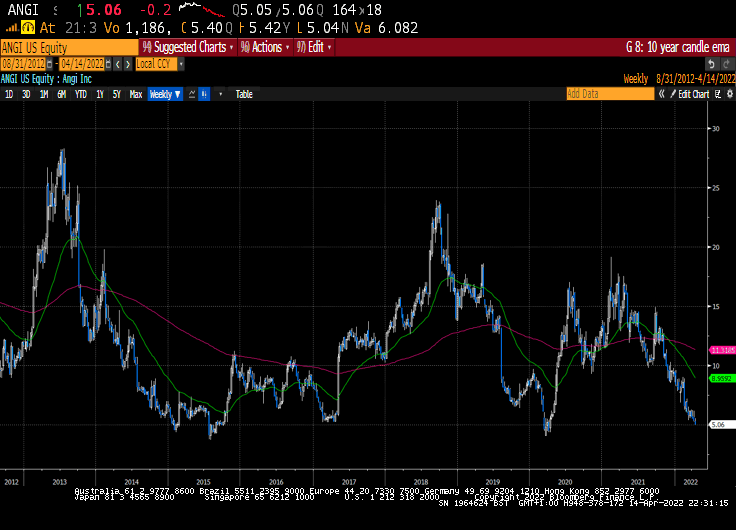736x530 pixels.
Task: Select the 5Y range tab
Action: point(117,94)
